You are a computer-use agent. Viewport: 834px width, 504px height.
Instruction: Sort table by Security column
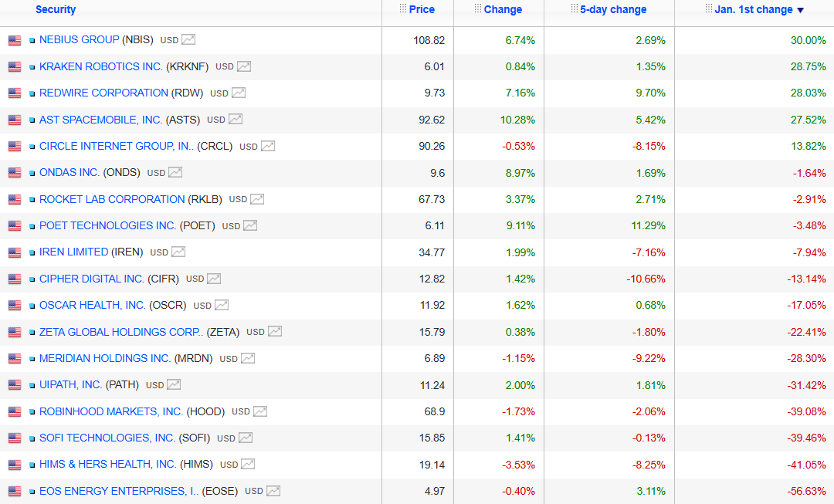(56, 9)
